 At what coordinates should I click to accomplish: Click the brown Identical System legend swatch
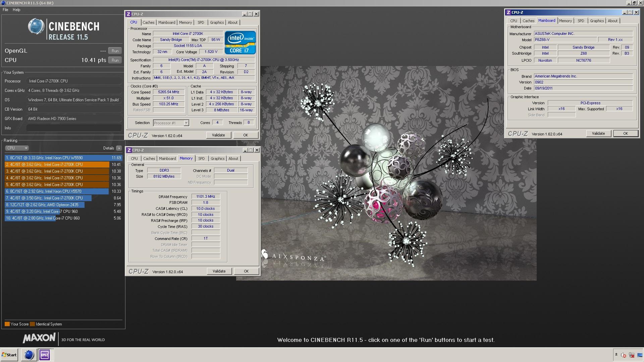pos(32,324)
